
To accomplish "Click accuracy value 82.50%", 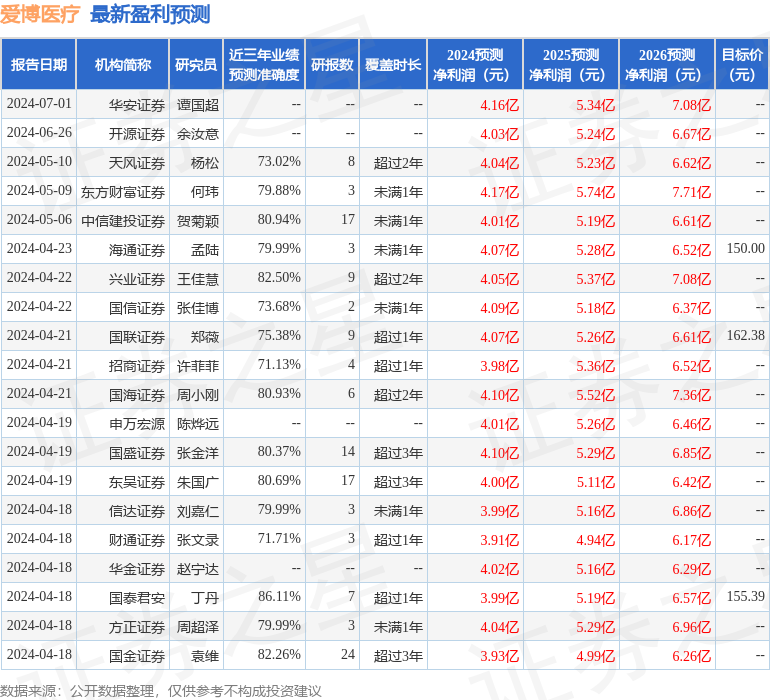I will coord(279,278).
